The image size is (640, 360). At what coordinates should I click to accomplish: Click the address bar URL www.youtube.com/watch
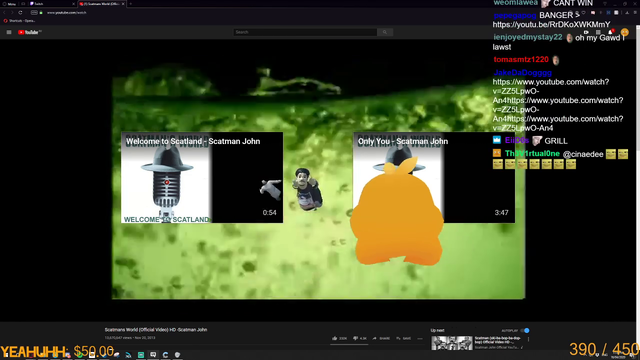click(x=67, y=13)
